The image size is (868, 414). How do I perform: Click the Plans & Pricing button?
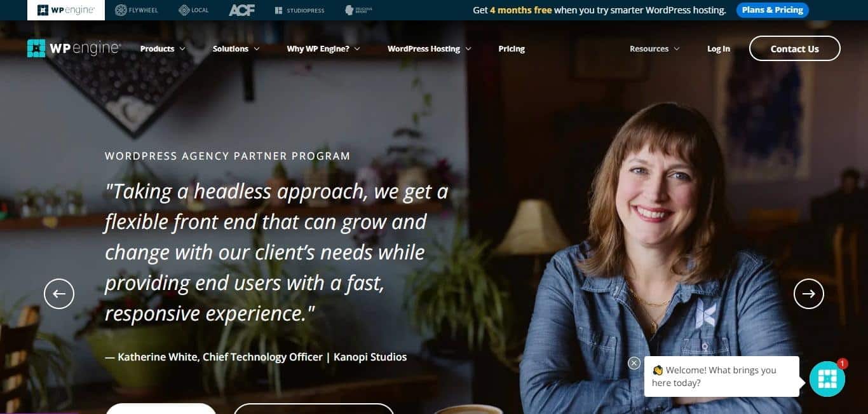pyautogui.click(x=773, y=10)
